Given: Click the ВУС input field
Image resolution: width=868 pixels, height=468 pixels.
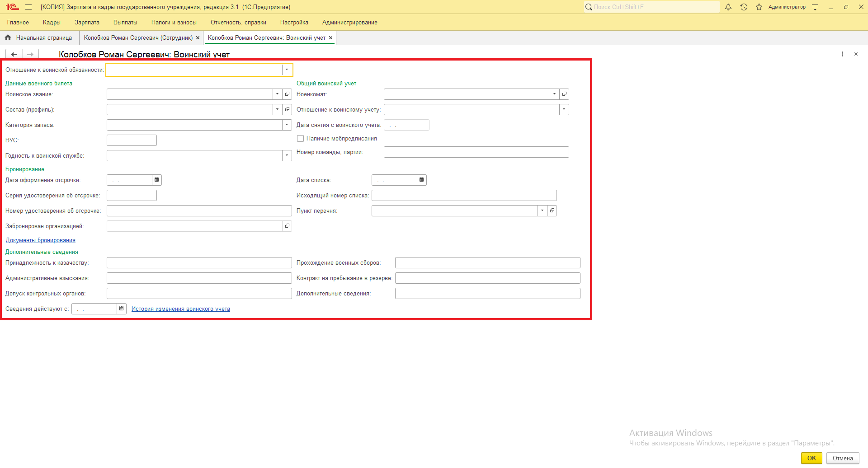Looking at the screenshot, I should coord(132,140).
